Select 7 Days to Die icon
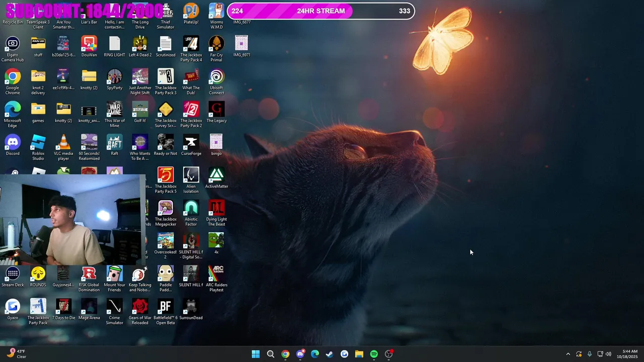 (x=63, y=309)
